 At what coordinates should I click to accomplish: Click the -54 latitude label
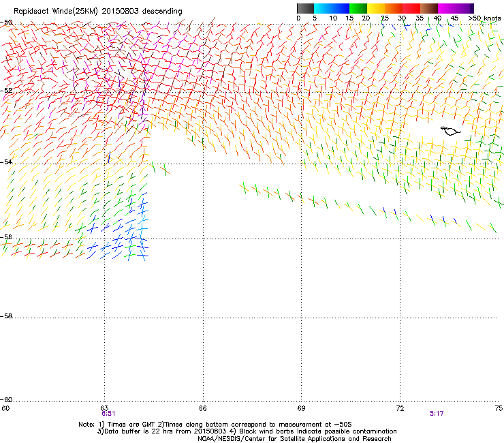point(6,162)
